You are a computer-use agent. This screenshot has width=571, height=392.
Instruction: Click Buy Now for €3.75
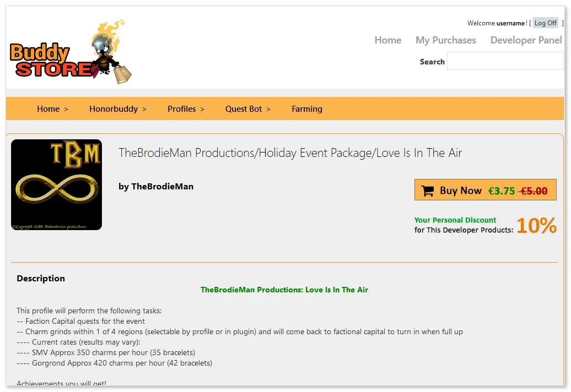tap(486, 190)
